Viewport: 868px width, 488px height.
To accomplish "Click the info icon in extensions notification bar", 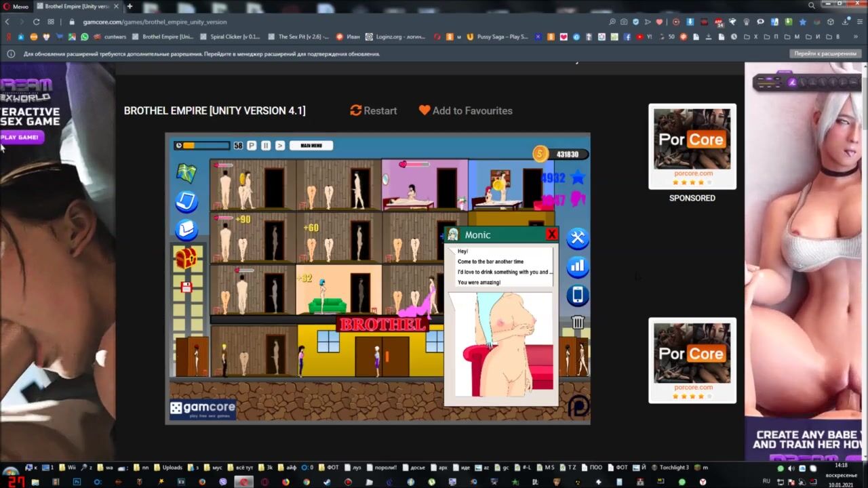I will [11, 54].
